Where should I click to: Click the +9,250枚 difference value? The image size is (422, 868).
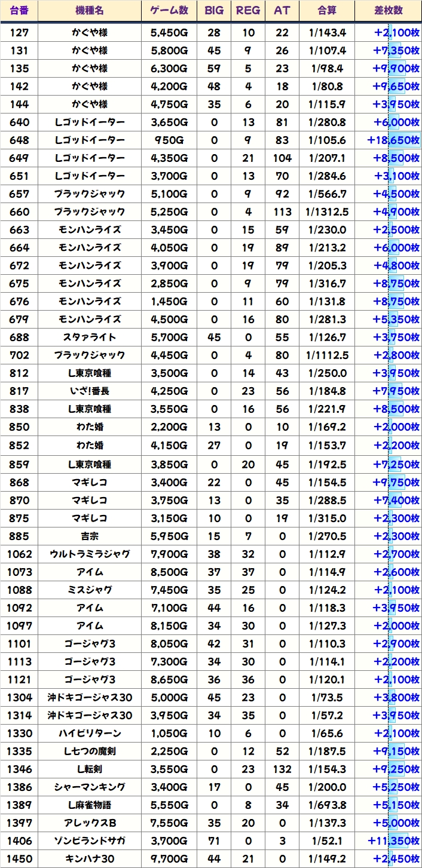click(396, 769)
